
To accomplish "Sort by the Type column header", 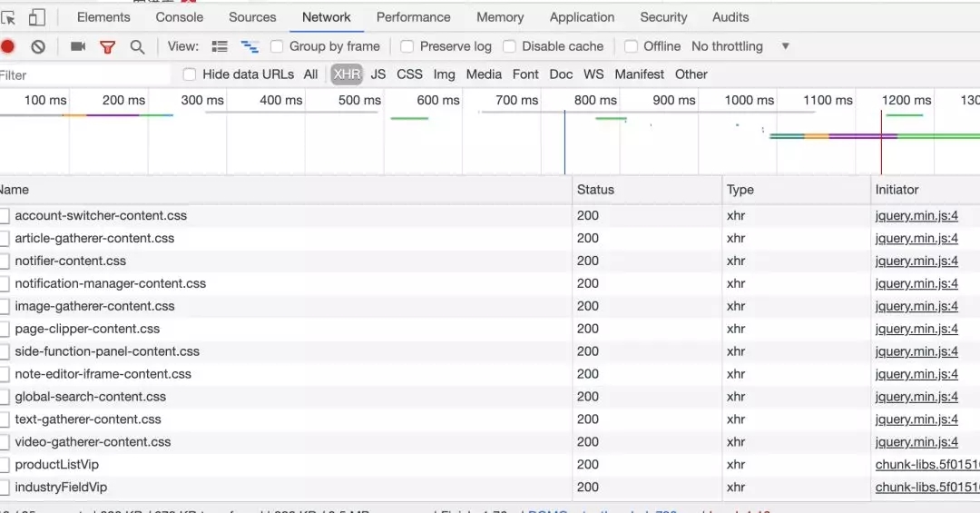I will coord(796,190).
